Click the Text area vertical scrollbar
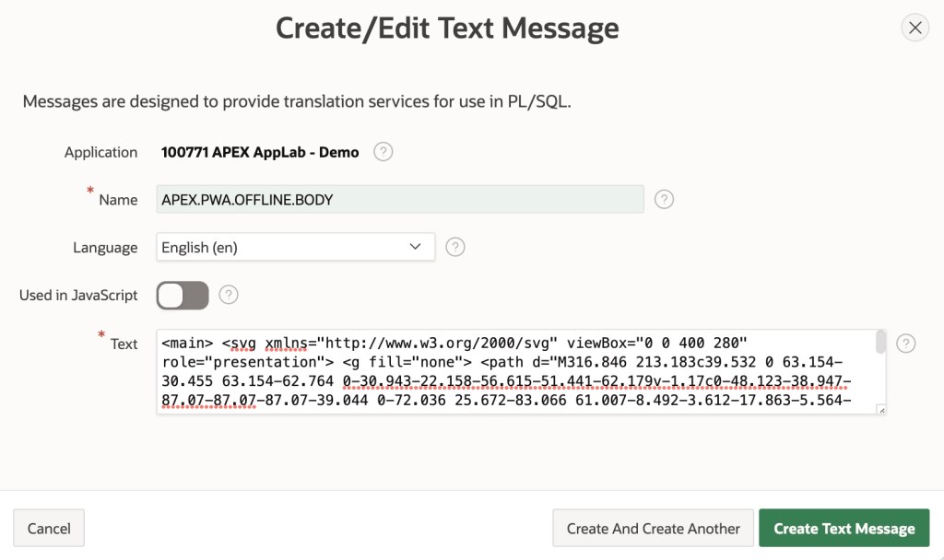 pyautogui.click(x=880, y=344)
